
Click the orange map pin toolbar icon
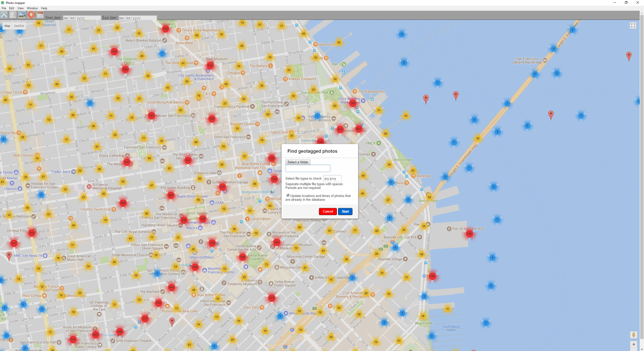(31, 15)
